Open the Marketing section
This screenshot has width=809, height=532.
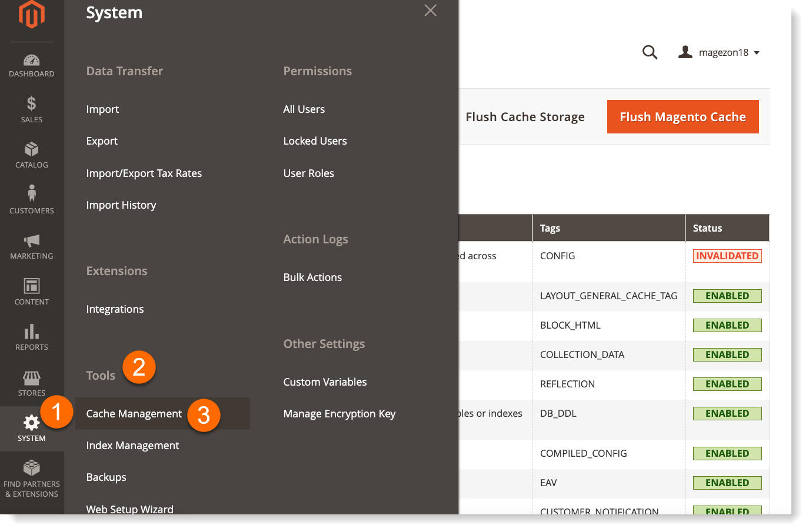(x=31, y=246)
